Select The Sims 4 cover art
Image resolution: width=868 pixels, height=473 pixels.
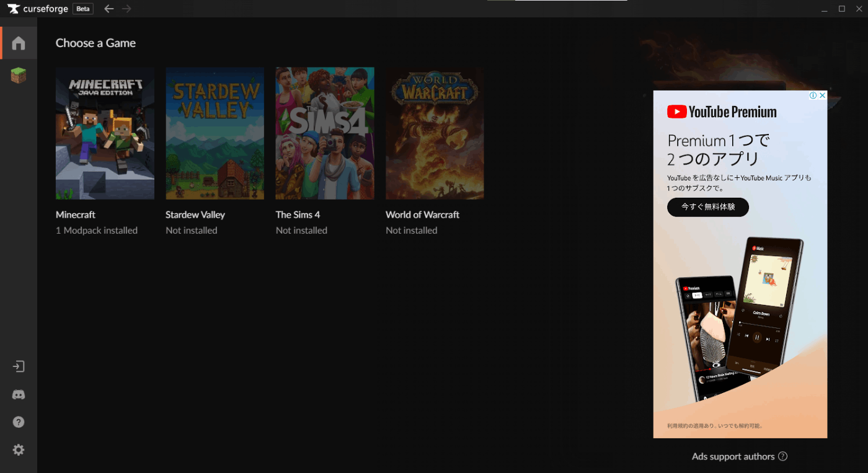325,133
